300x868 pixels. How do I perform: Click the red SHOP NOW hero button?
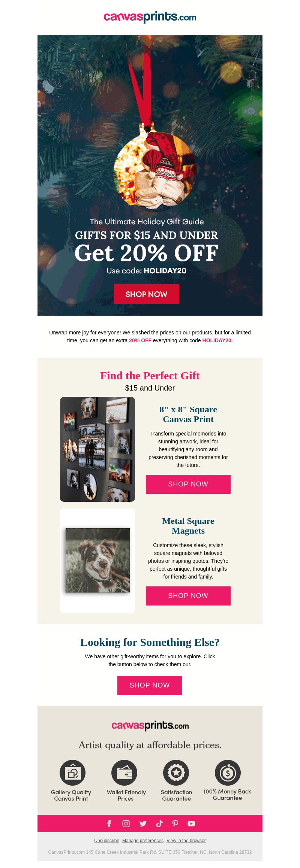[147, 294]
